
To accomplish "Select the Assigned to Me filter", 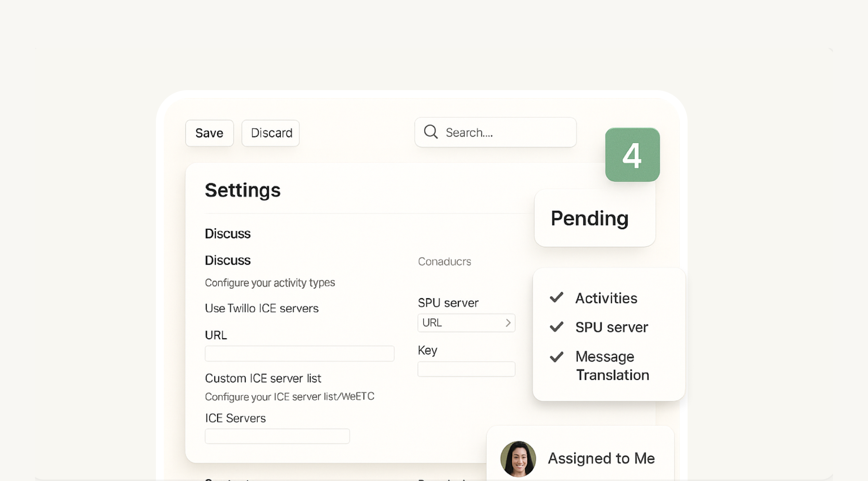I will pyautogui.click(x=601, y=458).
